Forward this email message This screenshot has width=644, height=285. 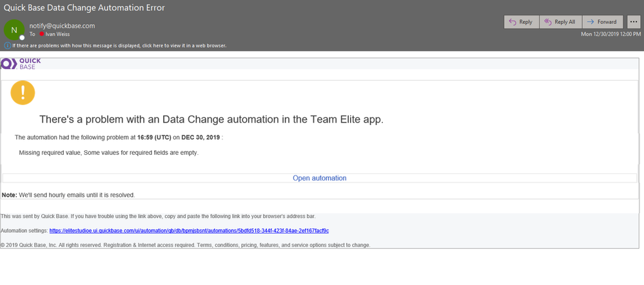click(x=603, y=22)
